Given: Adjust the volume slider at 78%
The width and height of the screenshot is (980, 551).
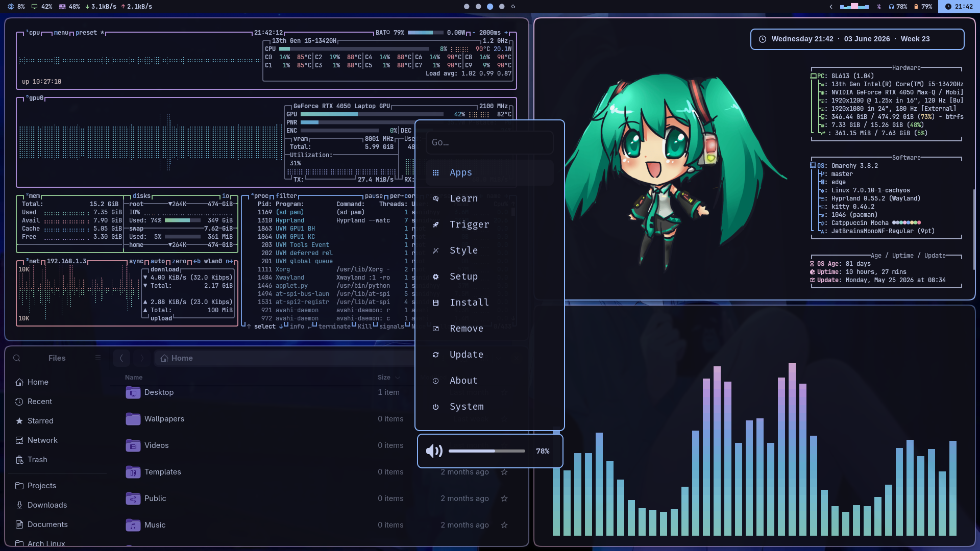Looking at the screenshot, I should (x=486, y=451).
